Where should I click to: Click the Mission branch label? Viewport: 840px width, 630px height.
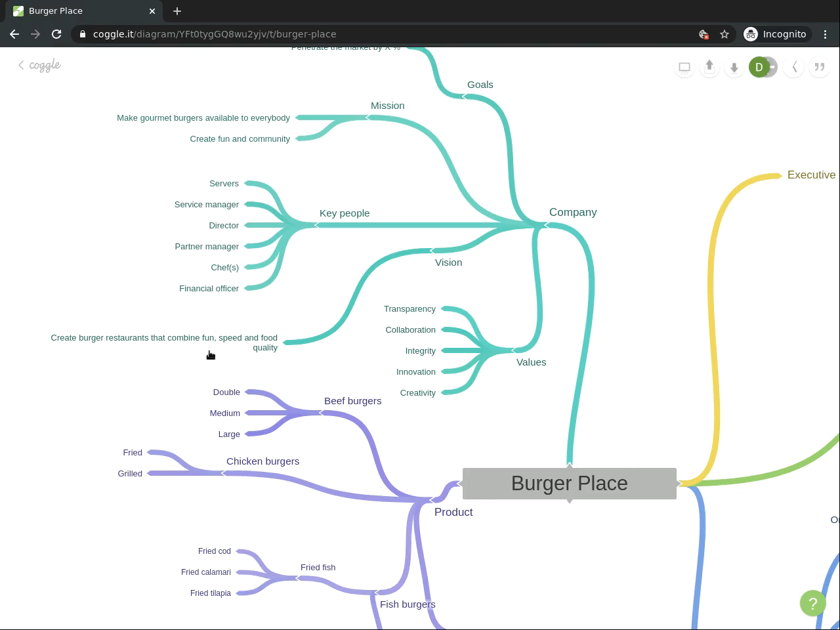[x=388, y=106]
